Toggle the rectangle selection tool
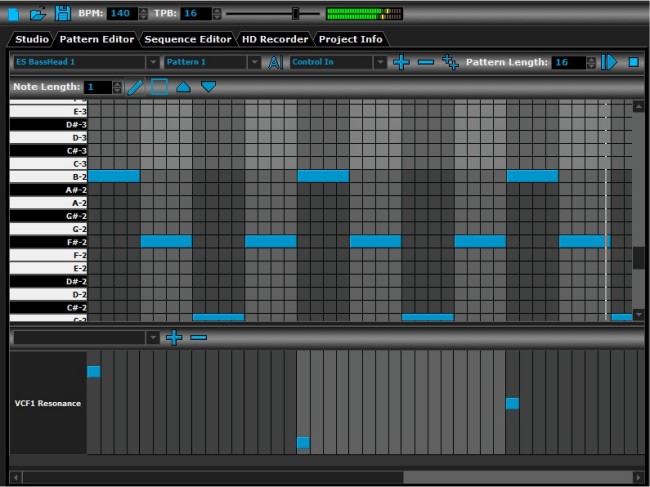The height and width of the screenshot is (487, 650). pos(160,88)
